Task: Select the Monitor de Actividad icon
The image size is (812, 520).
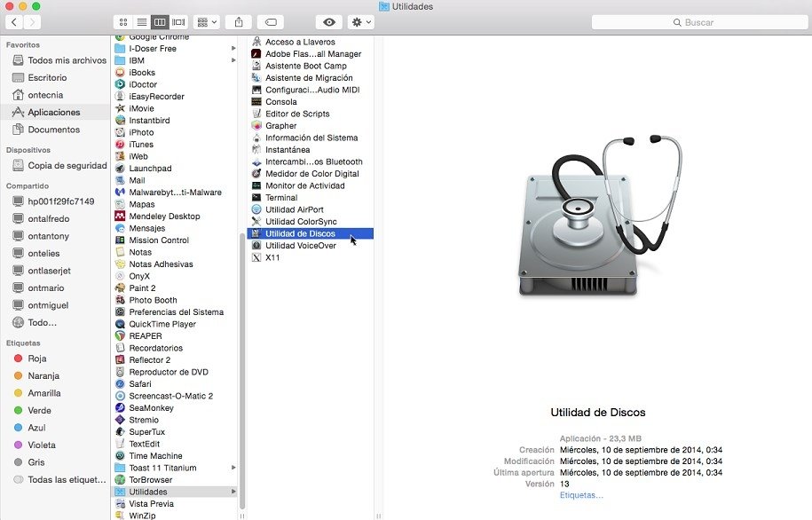Action: tap(256, 185)
